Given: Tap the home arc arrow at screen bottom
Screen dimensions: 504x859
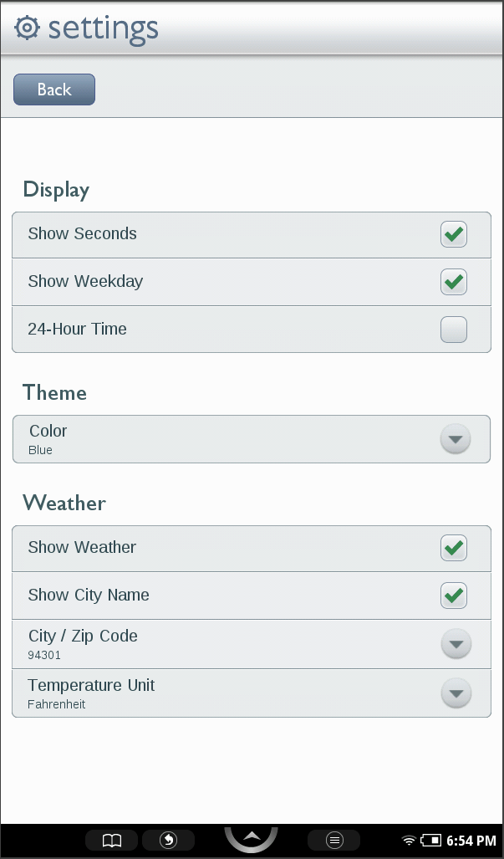Looking at the screenshot, I should (251, 836).
